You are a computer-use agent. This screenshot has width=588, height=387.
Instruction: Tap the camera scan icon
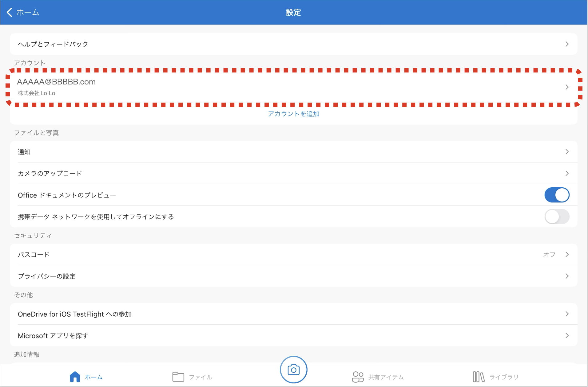[x=293, y=370]
